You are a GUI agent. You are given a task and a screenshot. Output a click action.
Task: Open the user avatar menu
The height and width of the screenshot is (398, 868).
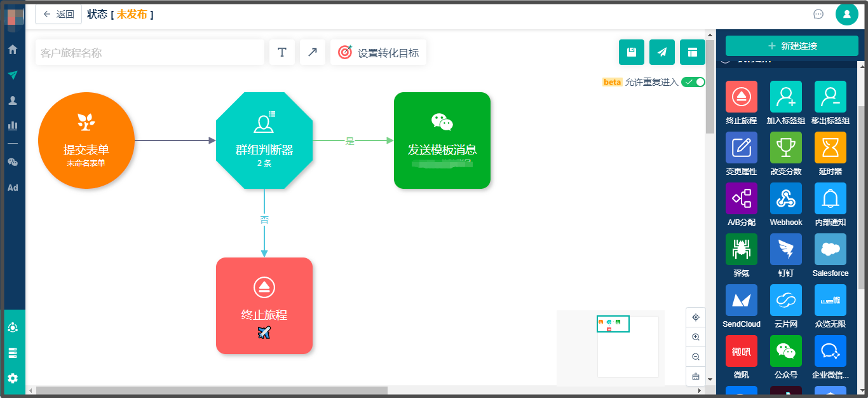[847, 14]
